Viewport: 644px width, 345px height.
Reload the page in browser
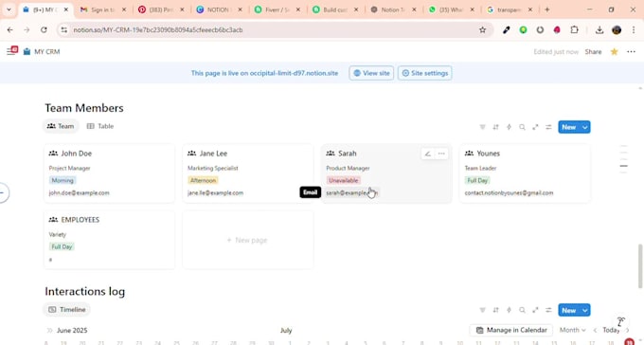[x=44, y=30]
